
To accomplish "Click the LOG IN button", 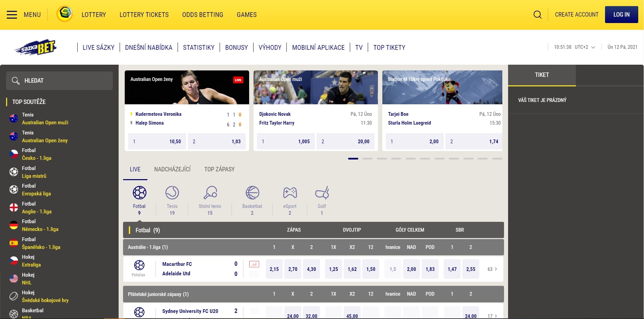I will click(x=621, y=15).
